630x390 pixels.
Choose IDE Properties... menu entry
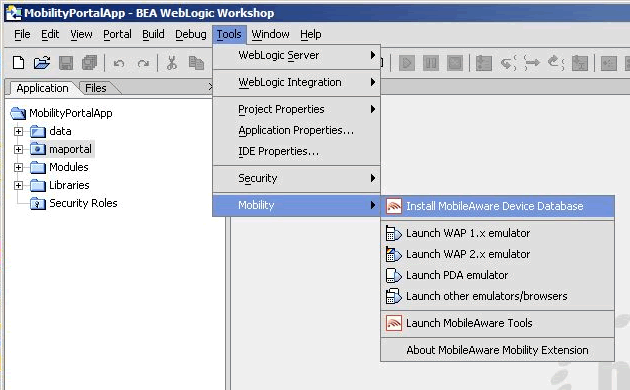pos(297,151)
